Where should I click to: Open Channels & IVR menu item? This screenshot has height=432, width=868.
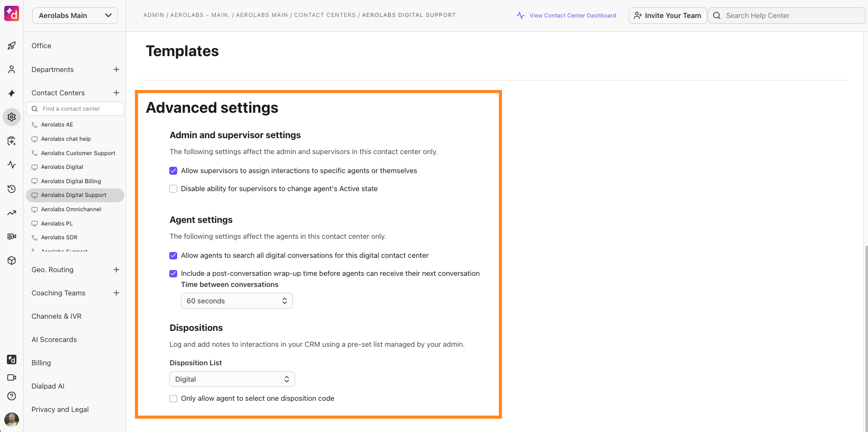tap(57, 316)
